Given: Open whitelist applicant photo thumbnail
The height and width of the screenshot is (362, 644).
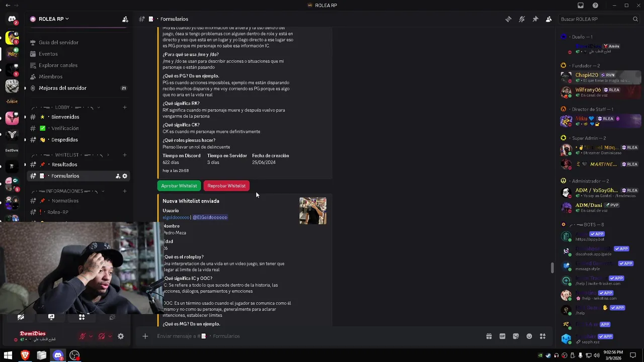Looking at the screenshot, I should (313, 211).
